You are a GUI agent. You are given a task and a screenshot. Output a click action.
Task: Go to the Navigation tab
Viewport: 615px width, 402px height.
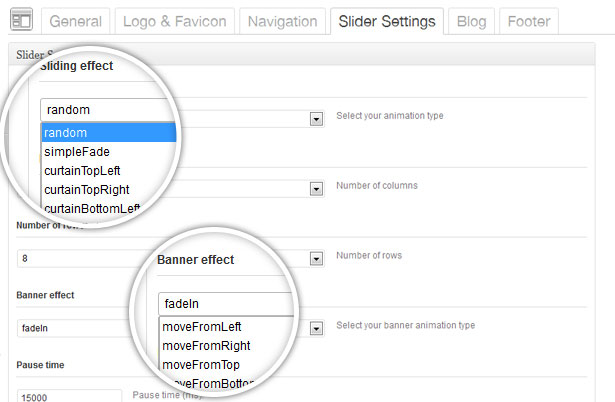click(x=282, y=21)
